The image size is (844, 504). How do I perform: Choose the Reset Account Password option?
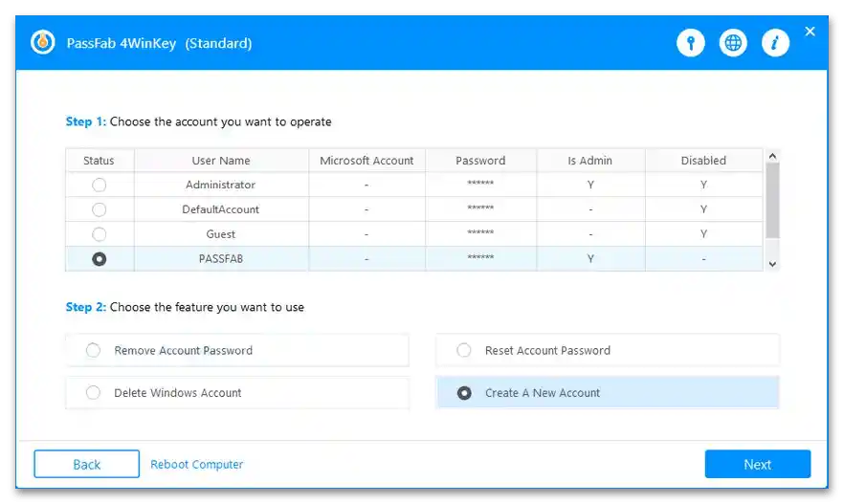tap(607, 350)
